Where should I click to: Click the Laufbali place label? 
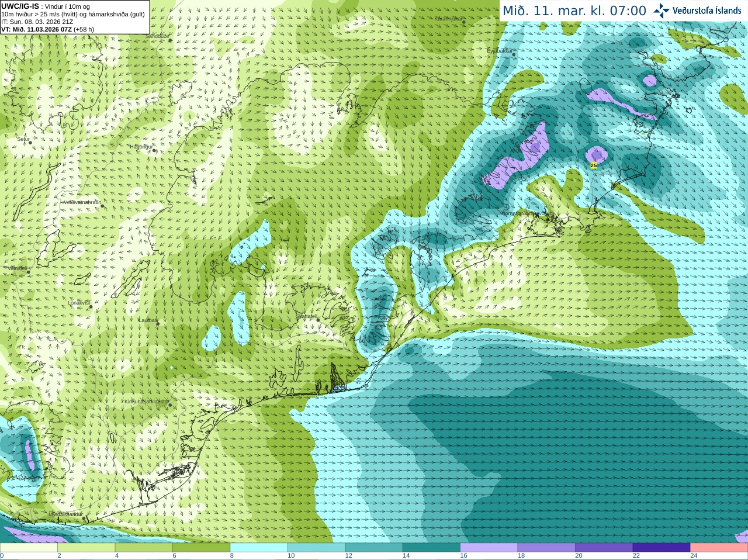point(148,320)
